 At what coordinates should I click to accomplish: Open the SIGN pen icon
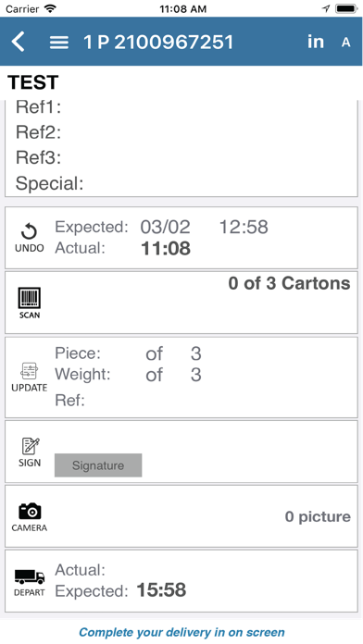coord(30,452)
